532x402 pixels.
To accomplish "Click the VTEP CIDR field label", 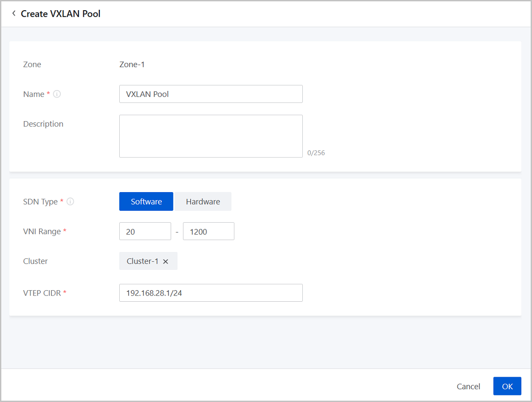I will point(43,293).
